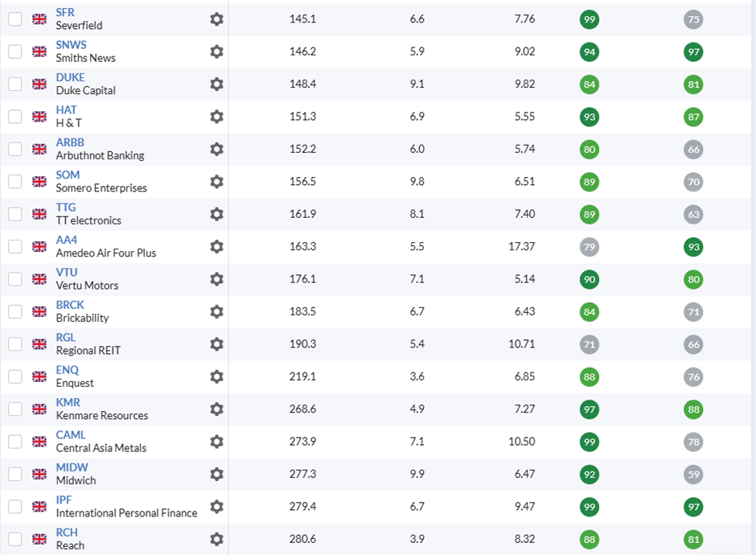Image resolution: width=756 pixels, height=555 pixels.
Task: Open the SFR ticker link
Action: 65,13
